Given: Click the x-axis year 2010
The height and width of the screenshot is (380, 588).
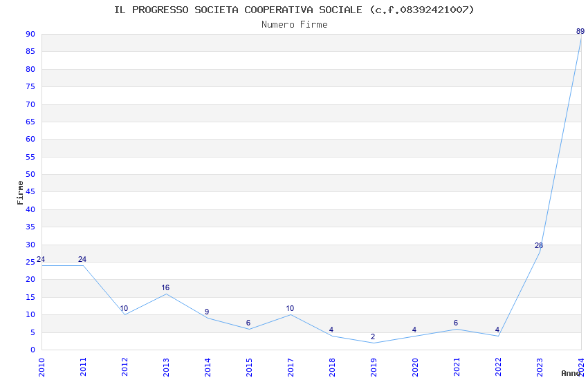Looking at the screenshot, I should pos(42,368).
